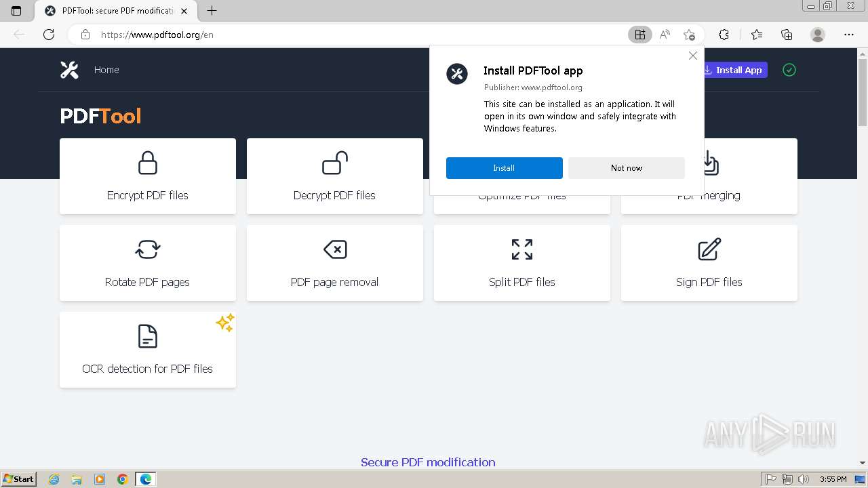The width and height of the screenshot is (868, 488).
Task: Click Secure PDF modification heading
Action: tap(428, 462)
